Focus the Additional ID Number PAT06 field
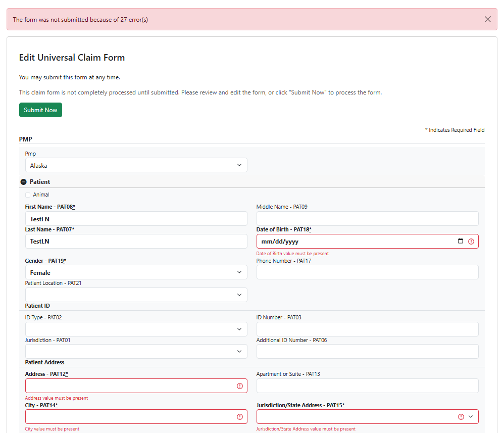This screenshot has width=504, height=433. 367,351
